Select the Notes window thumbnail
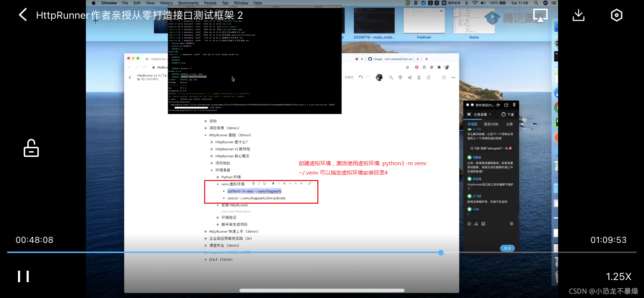Image resolution: width=644 pixels, height=298 pixels. pyautogui.click(x=474, y=21)
